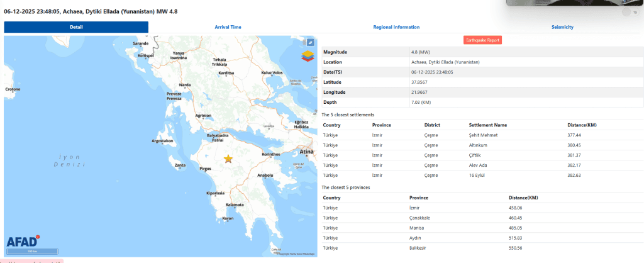
Task: Select longitude value 21.9667
Action: tap(419, 92)
